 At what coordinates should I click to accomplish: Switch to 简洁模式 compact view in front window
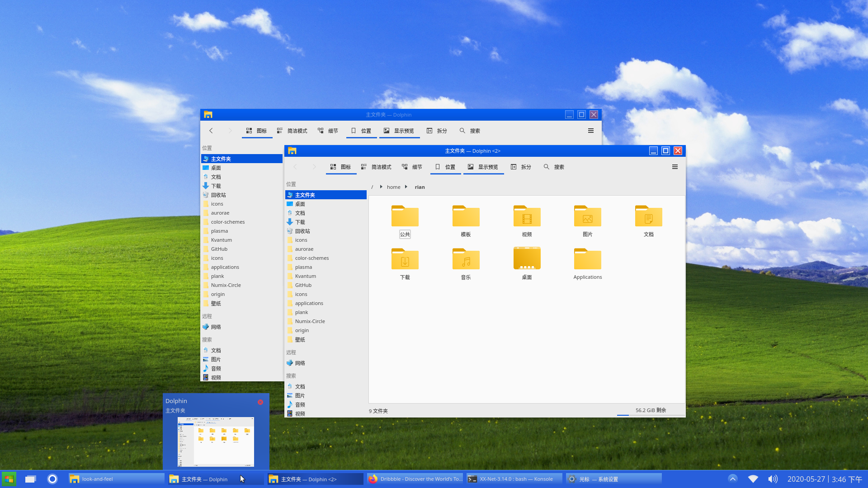376,167
